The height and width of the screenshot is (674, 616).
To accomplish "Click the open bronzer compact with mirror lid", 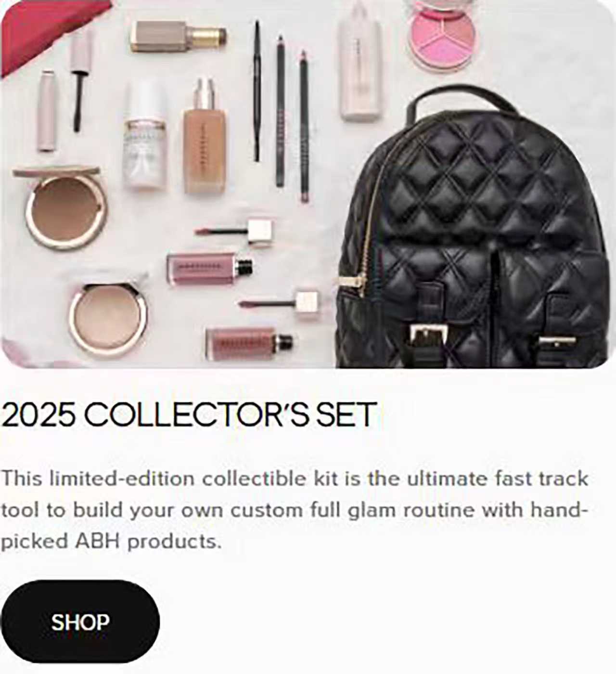I will tap(60, 207).
